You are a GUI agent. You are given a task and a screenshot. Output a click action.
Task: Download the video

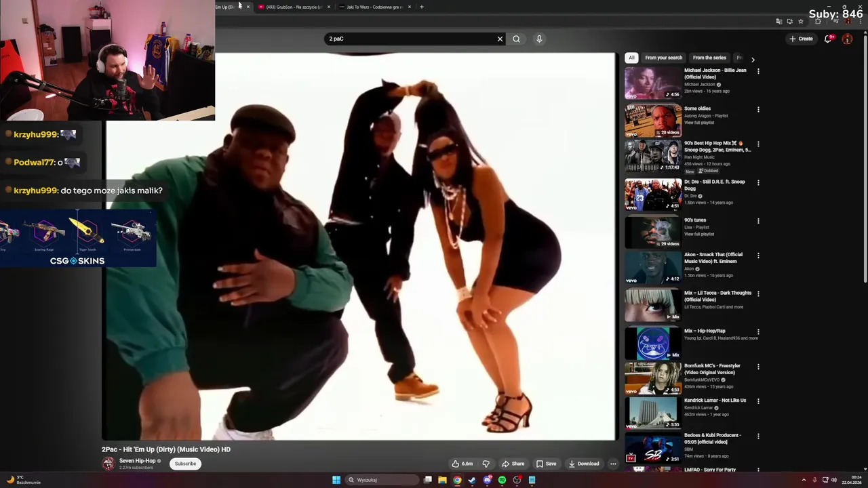click(x=584, y=464)
